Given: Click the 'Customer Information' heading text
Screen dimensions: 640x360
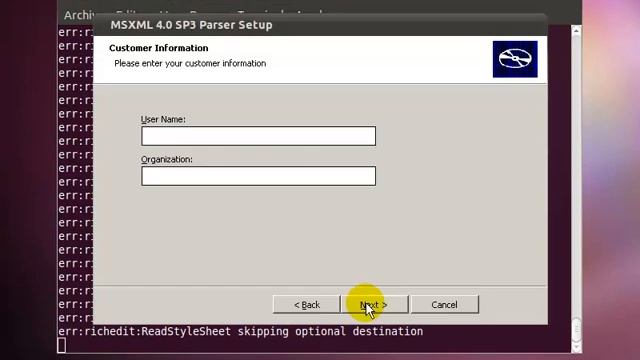Looking at the screenshot, I should (x=159, y=48).
